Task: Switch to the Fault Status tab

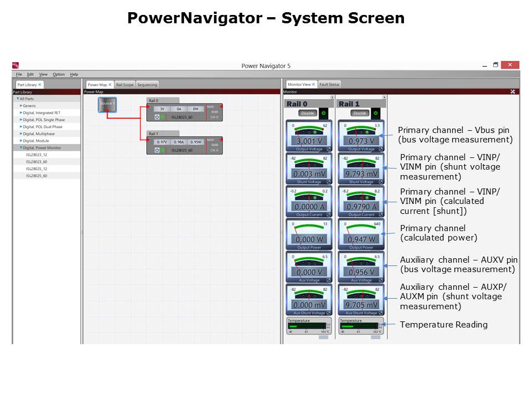Action: pyautogui.click(x=329, y=84)
